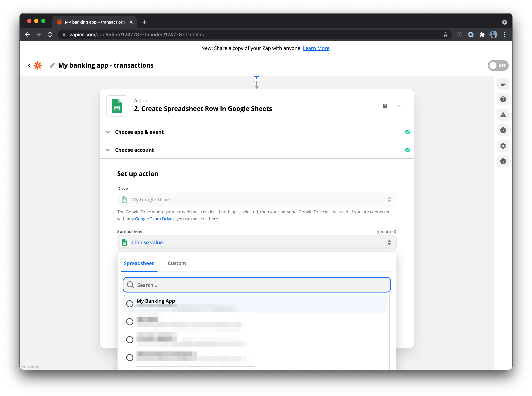Select the third spreadsheet radio option
The image size is (532, 396).
tap(130, 340)
